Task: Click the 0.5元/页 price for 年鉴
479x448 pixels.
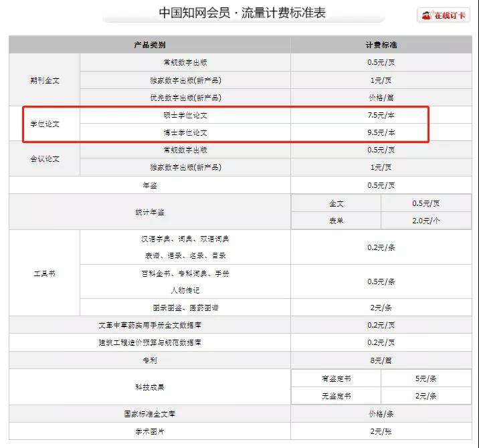Action: coord(381,185)
